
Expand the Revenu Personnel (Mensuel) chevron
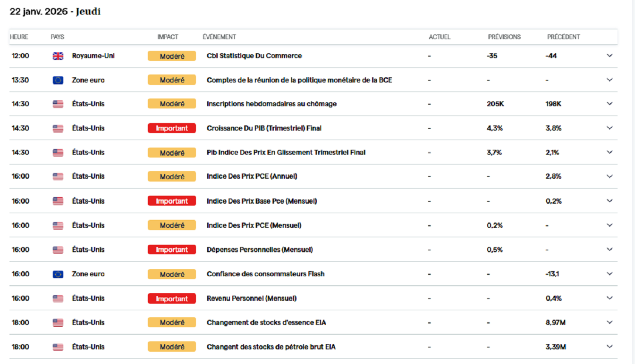610,298
